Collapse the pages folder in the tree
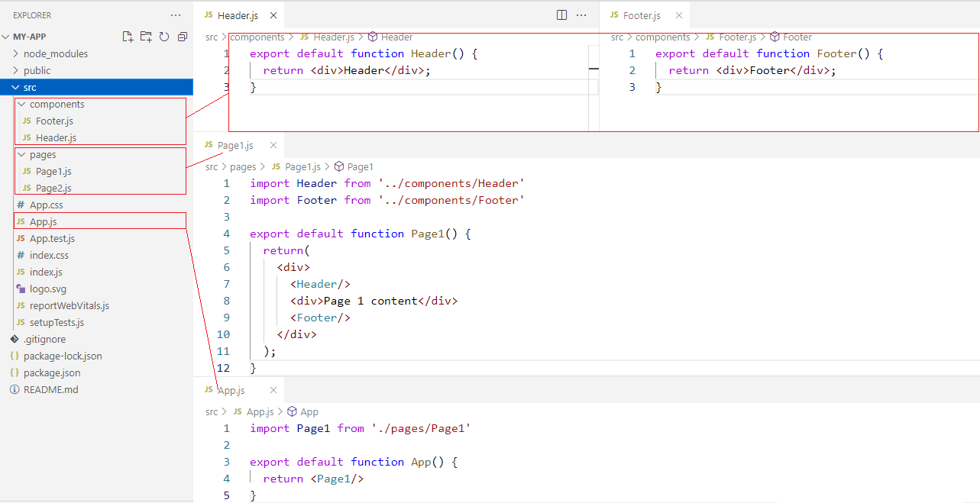This screenshot has width=980, height=503. tap(43, 155)
